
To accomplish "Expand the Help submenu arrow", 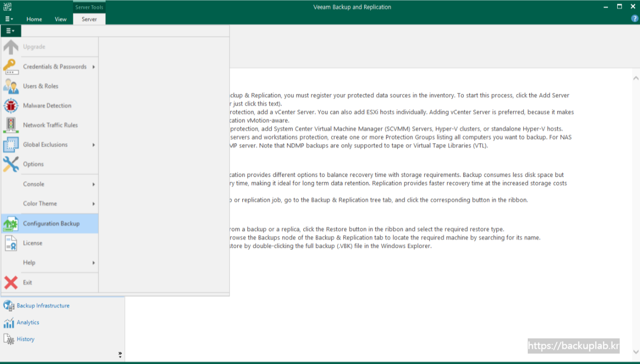I will 94,263.
